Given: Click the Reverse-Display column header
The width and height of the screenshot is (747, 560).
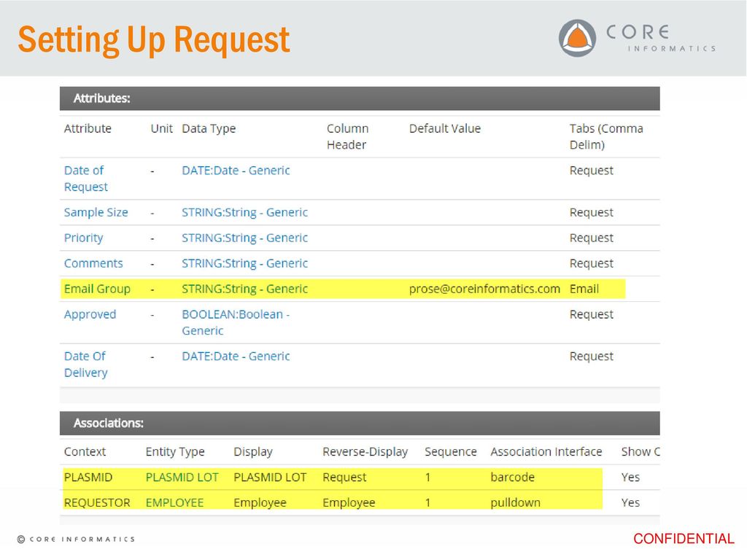Looking at the screenshot, I should (365, 452).
